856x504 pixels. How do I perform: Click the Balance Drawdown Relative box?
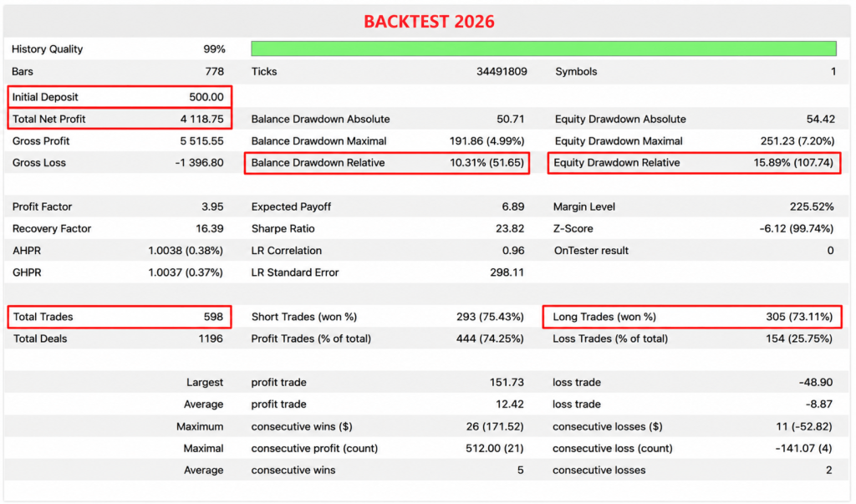pos(386,163)
